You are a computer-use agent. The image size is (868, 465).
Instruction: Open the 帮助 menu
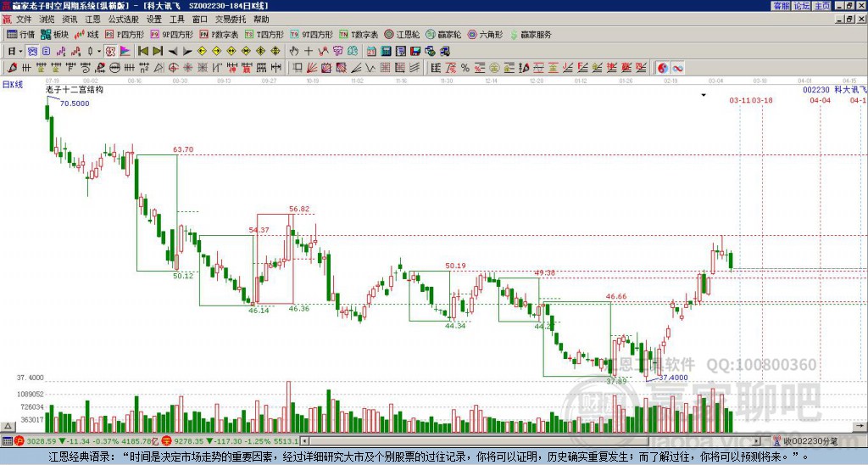point(261,20)
